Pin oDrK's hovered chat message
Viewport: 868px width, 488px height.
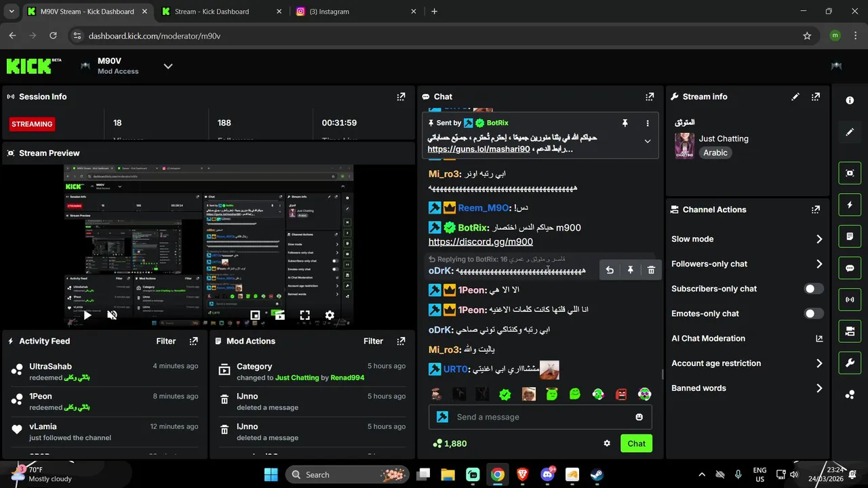[630, 270]
